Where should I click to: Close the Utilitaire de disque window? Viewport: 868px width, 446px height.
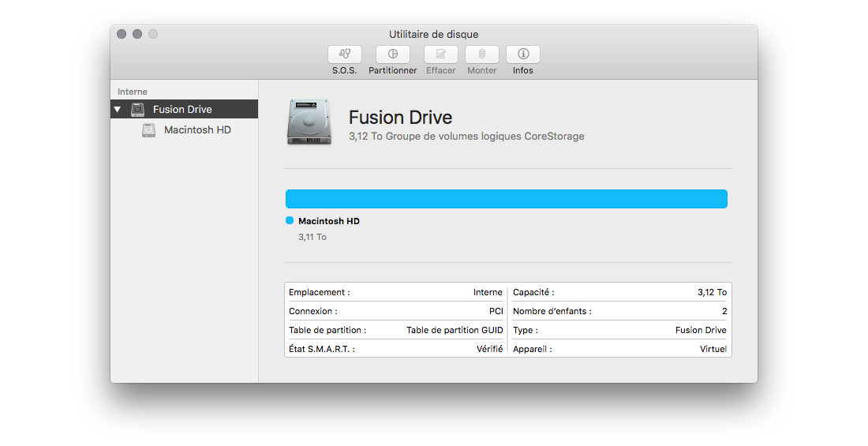click(x=122, y=35)
